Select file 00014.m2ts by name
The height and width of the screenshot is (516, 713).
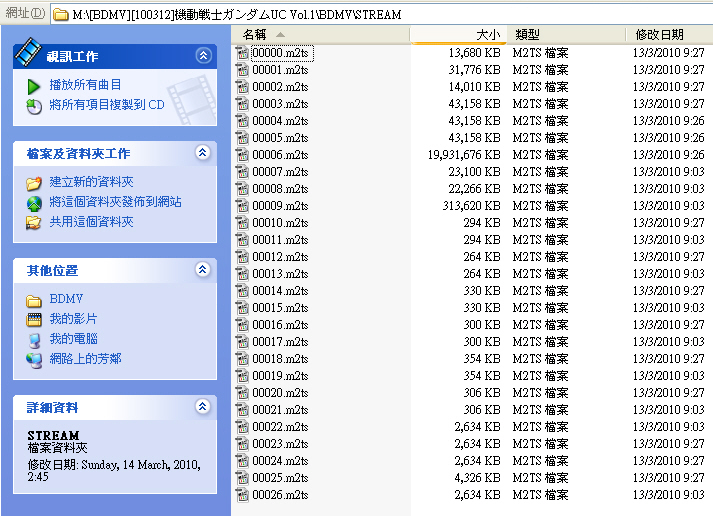point(280,291)
